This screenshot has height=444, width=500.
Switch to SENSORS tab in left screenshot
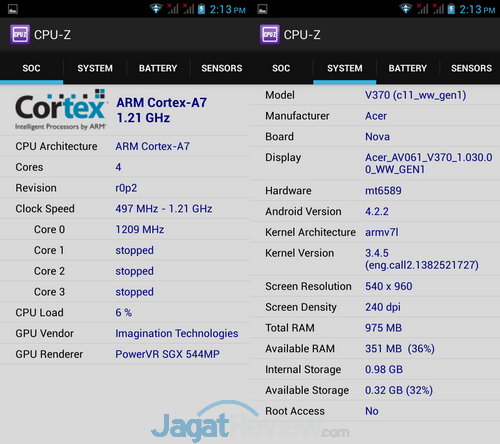coord(222,68)
